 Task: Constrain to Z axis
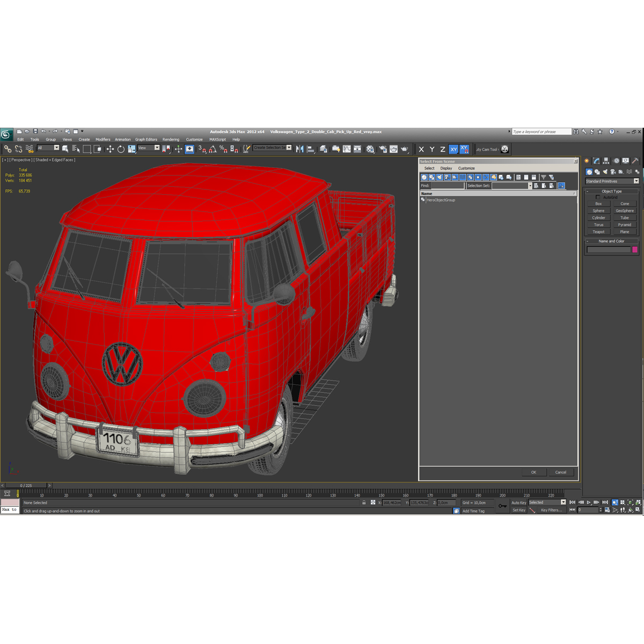(x=443, y=149)
